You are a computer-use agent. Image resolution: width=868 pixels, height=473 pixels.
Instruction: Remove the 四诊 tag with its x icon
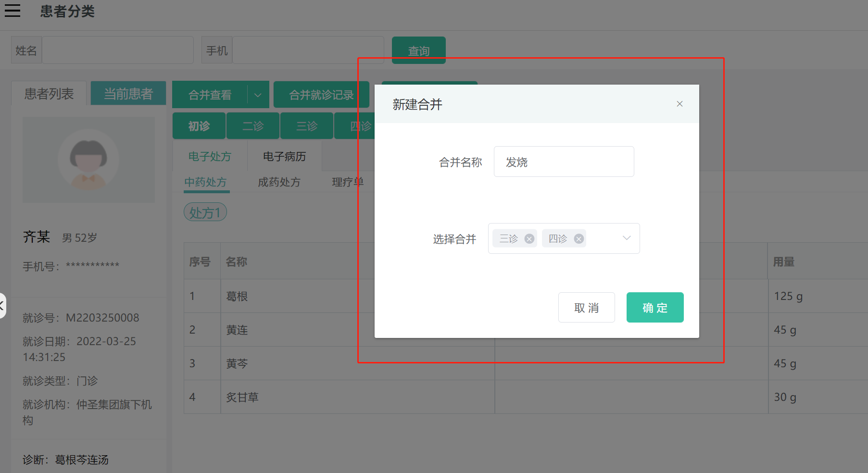[579, 239]
